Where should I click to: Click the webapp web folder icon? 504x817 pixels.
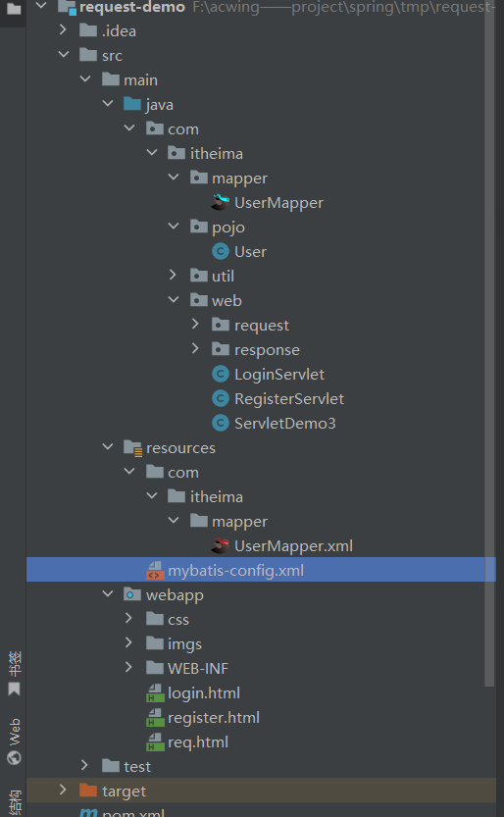pyautogui.click(x=132, y=594)
